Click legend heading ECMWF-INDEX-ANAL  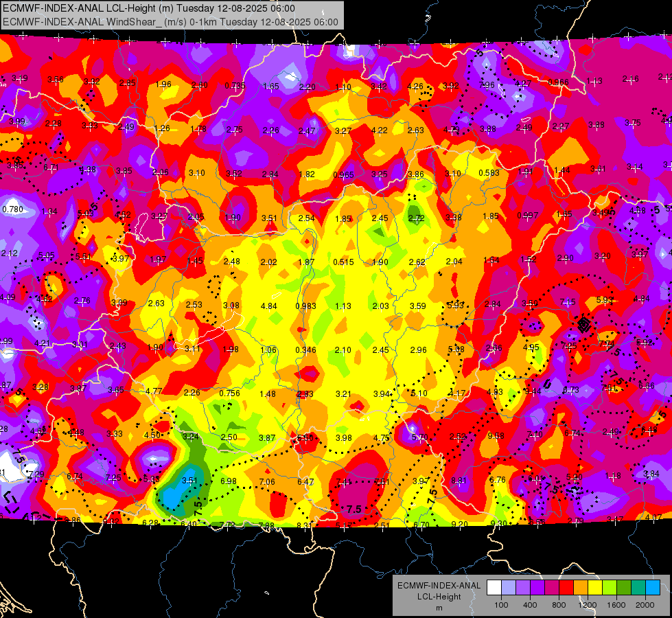[439, 586]
